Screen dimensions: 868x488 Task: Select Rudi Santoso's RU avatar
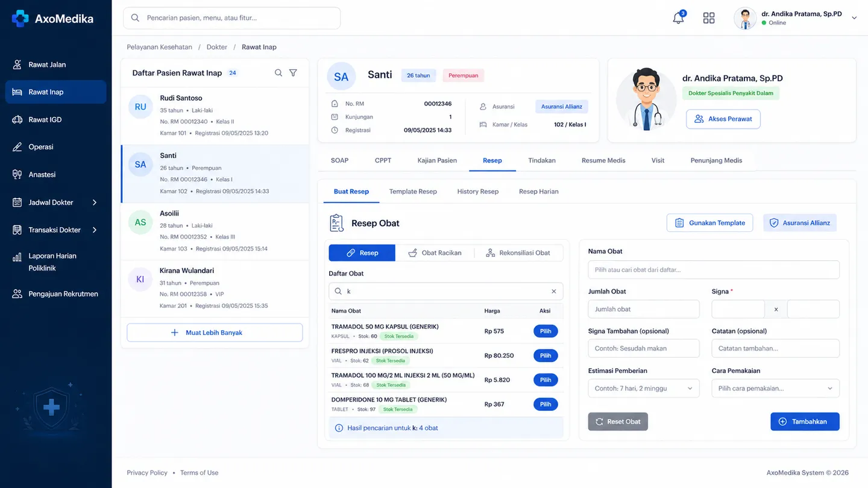tap(140, 107)
